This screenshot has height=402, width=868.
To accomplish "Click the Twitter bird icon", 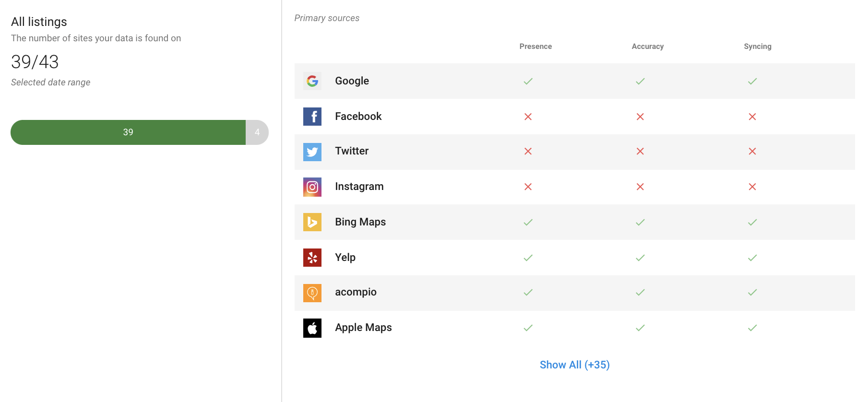I will [312, 152].
